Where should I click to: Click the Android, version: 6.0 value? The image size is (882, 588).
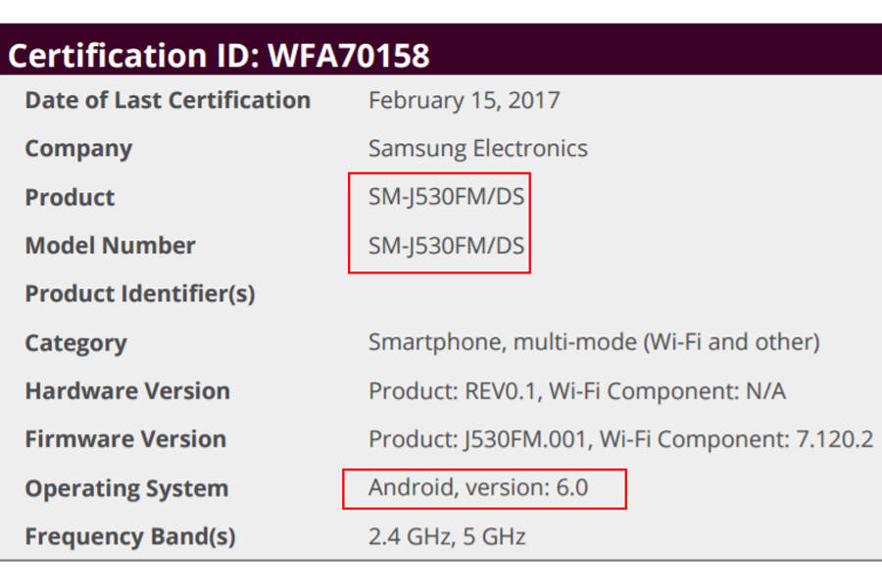click(478, 487)
